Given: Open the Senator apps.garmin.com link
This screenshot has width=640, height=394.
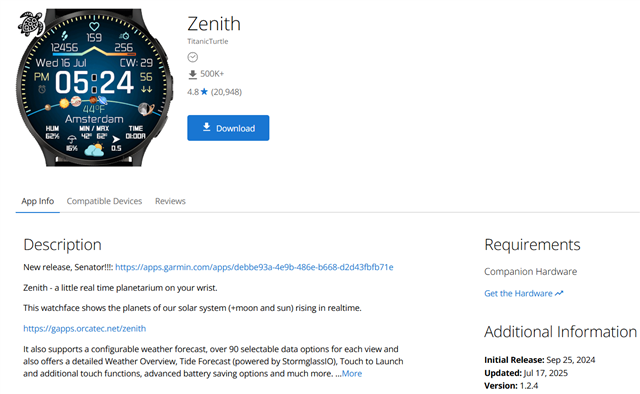Looking at the screenshot, I should 254,267.
